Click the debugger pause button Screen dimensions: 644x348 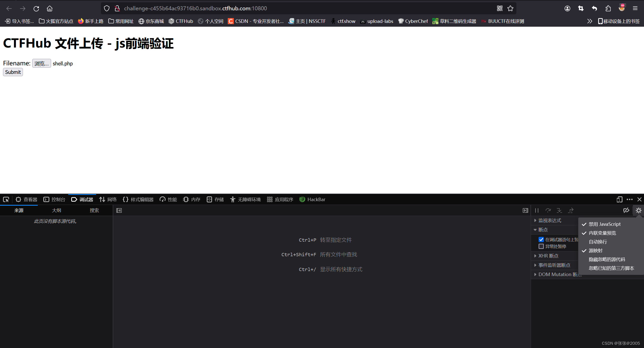537,210
